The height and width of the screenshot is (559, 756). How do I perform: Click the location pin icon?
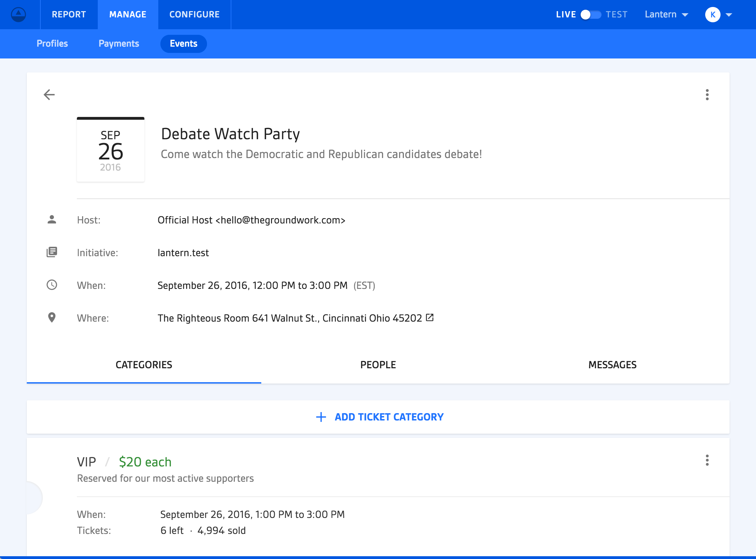tap(52, 317)
